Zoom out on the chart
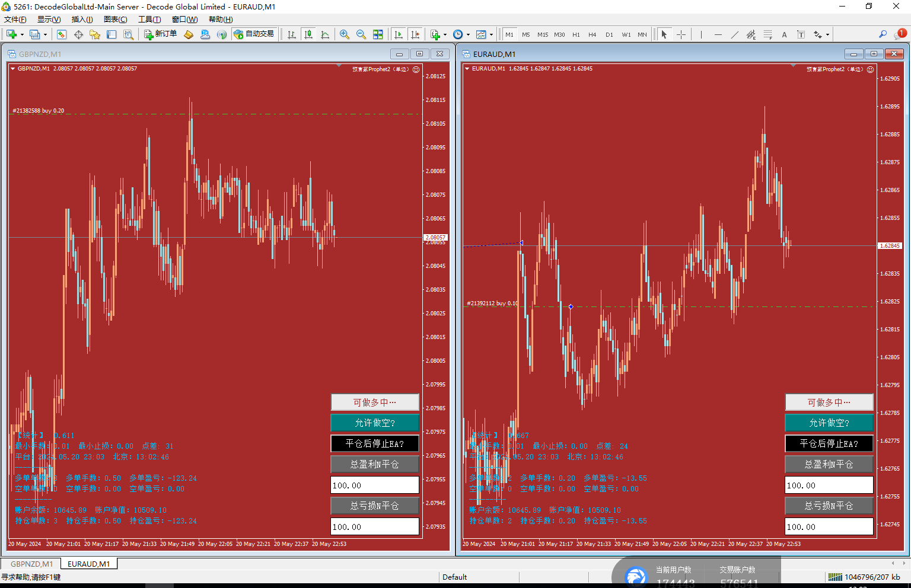The image size is (911, 588). pyautogui.click(x=361, y=34)
